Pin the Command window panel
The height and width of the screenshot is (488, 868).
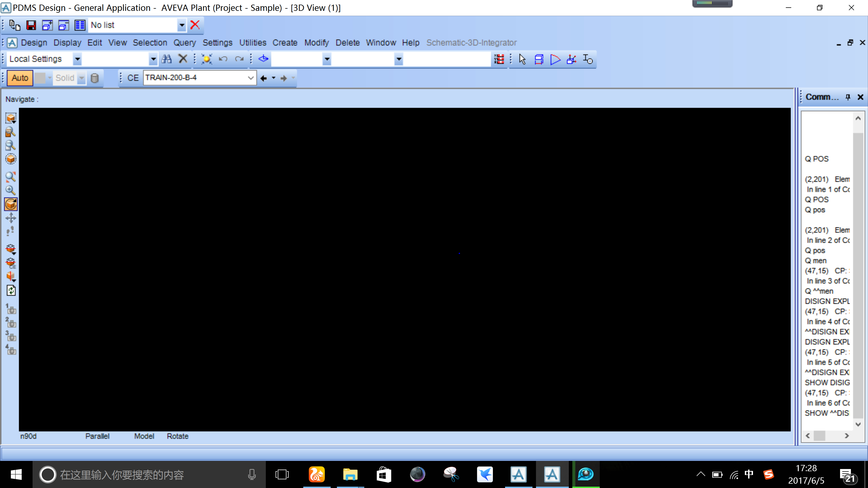pyautogui.click(x=848, y=97)
